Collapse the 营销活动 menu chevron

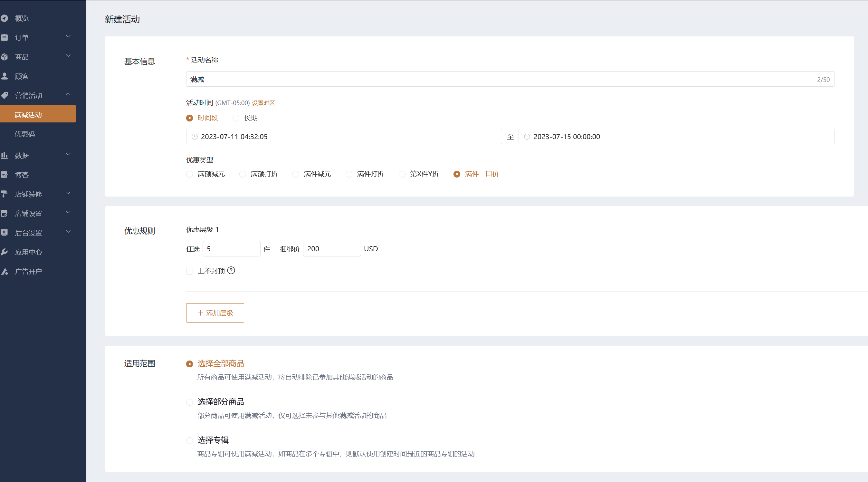(68, 94)
